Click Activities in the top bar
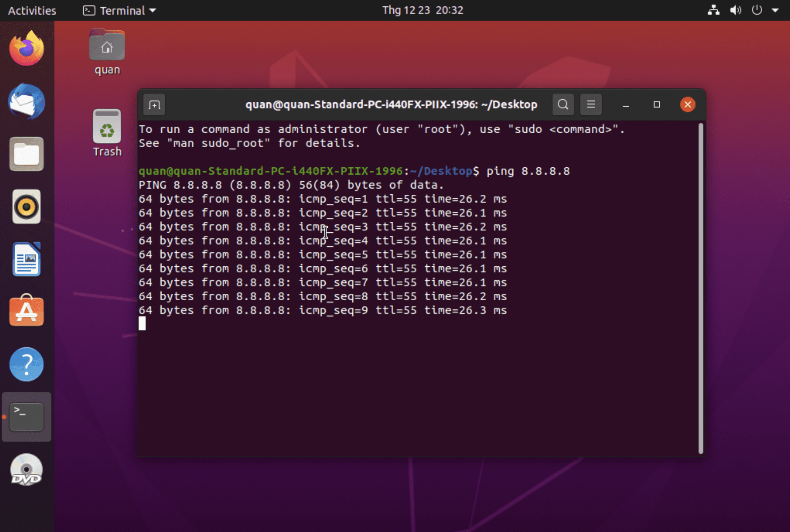790x532 pixels. coord(32,10)
